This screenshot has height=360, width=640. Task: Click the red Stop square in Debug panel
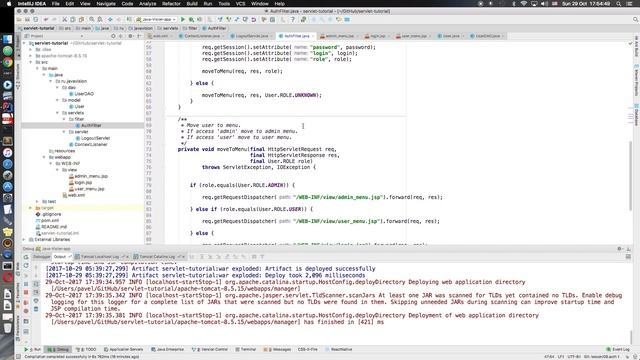coord(26,292)
